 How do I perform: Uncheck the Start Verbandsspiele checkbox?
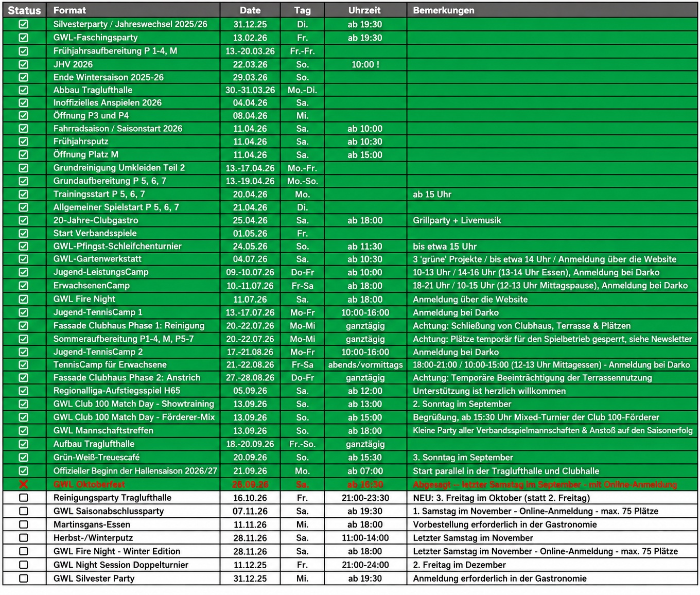click(24, 233)
